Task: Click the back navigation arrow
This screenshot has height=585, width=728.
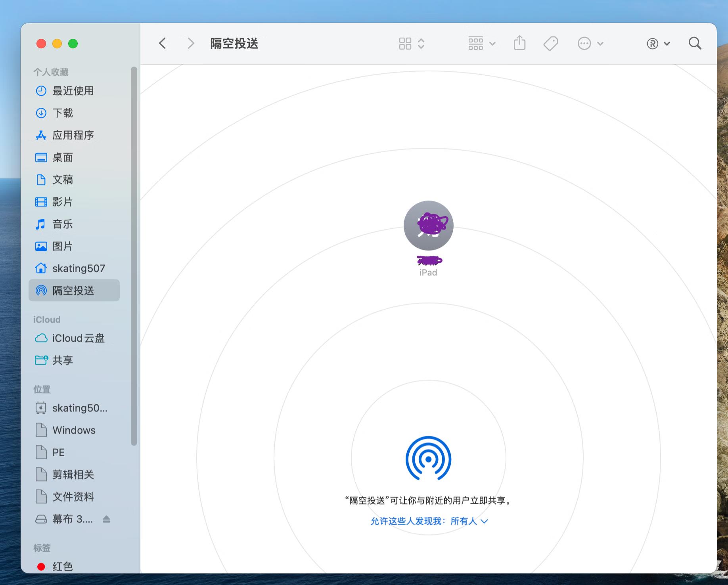Action: (163, 43)
